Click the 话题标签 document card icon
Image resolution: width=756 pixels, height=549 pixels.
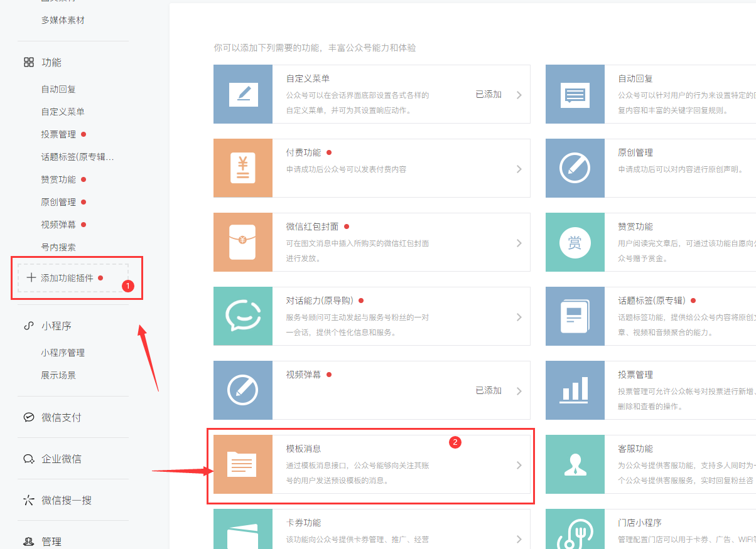point(575,316)
